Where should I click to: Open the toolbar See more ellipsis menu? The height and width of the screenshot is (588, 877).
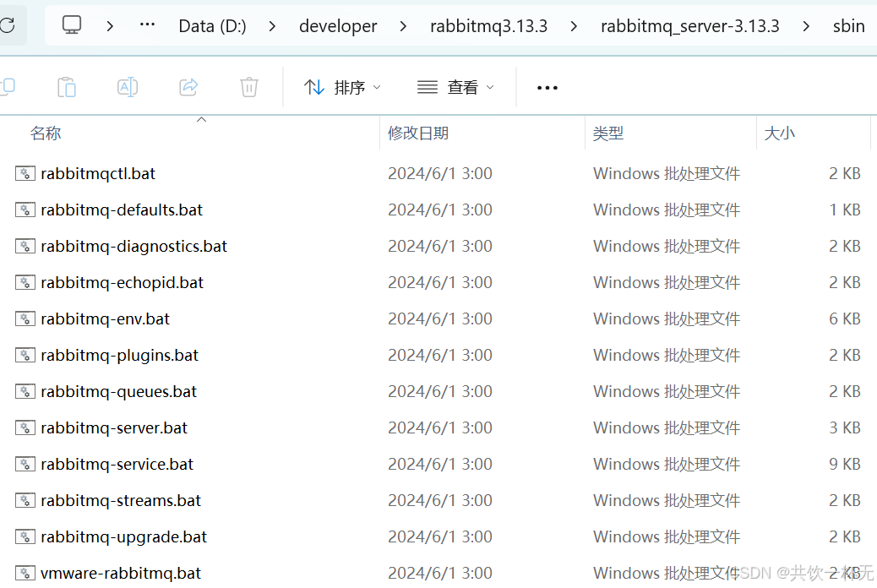pos(547,88)
